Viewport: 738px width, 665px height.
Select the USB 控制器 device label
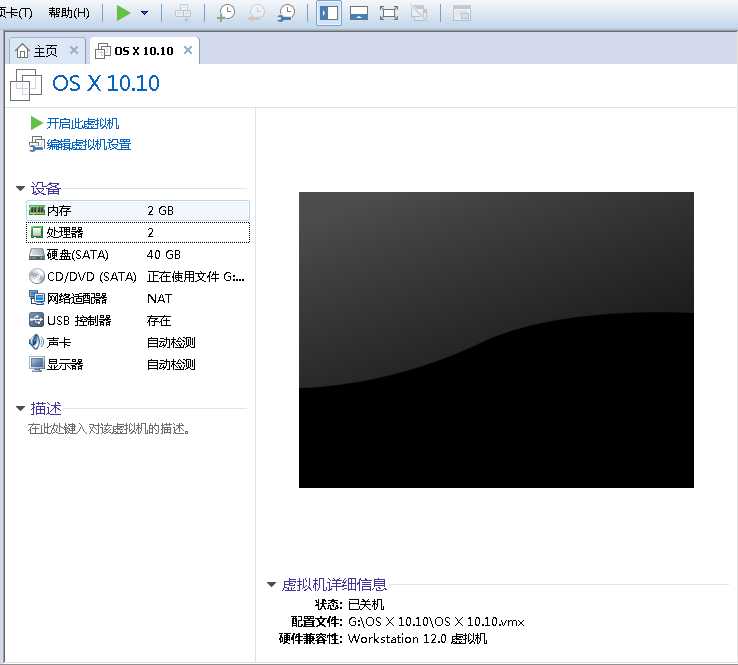tap(79, 320)
